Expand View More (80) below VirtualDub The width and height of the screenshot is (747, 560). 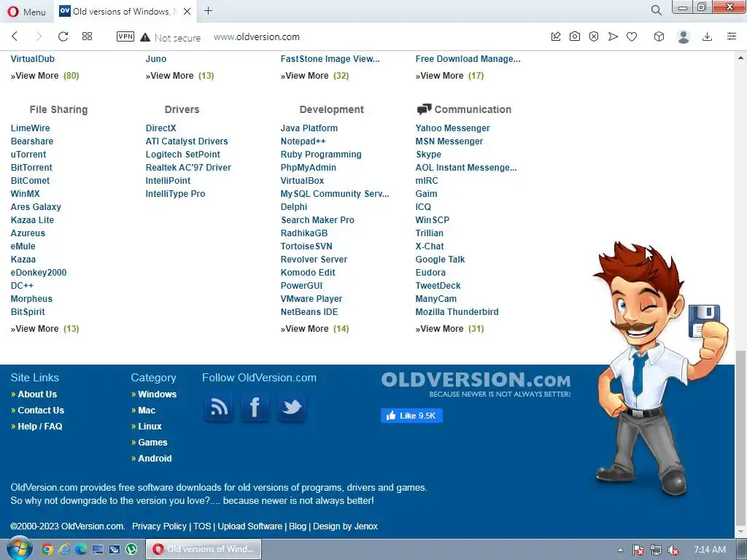[x=44, y=76]
